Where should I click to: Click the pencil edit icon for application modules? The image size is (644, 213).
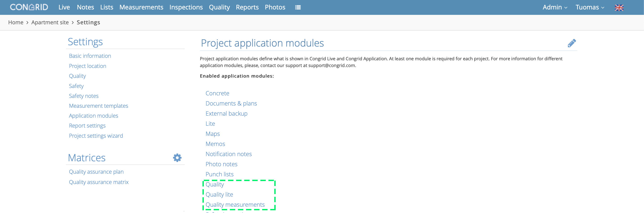571,43
